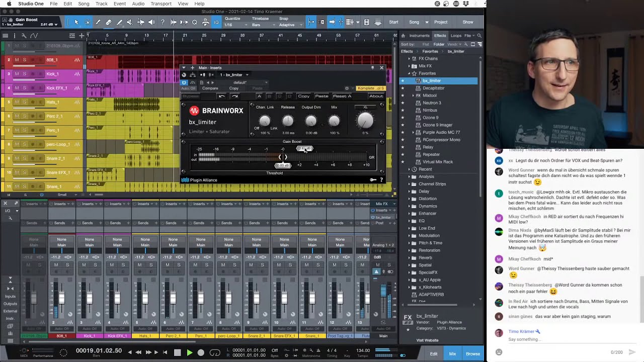Solo the Kick_1 track
644x362 pixels.
(24, 74)
